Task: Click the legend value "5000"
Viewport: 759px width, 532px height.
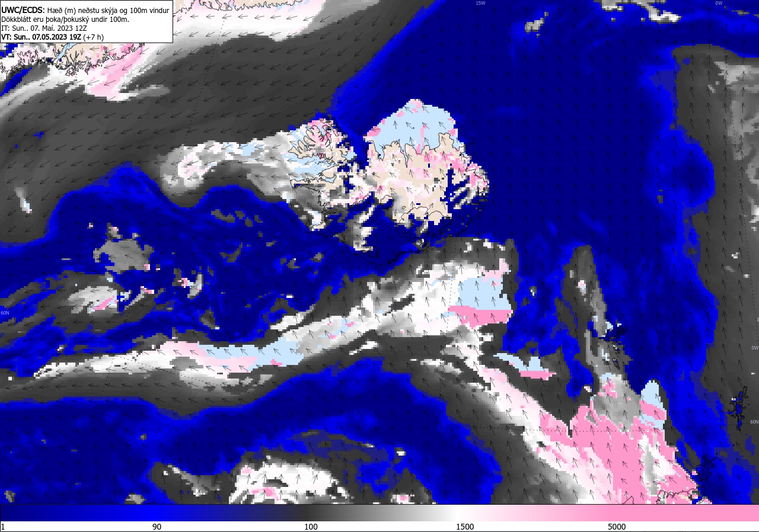Action: (x=617, y=527)
